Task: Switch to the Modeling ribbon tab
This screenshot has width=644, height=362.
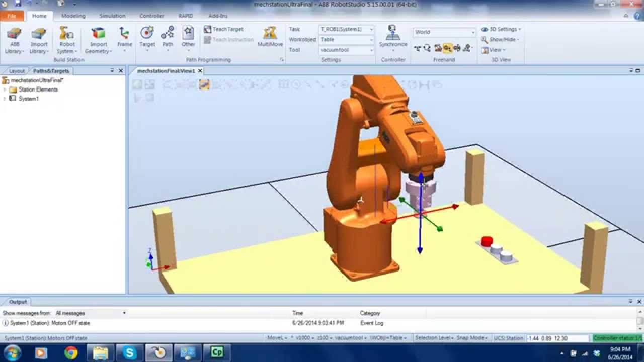Action: (x=73, y=16)
